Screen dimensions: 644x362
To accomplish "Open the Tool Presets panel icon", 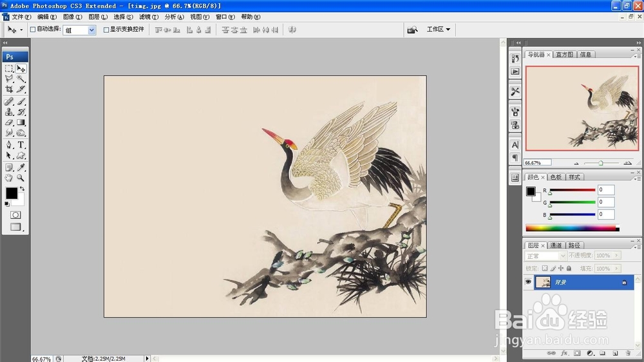I will 515,91.
